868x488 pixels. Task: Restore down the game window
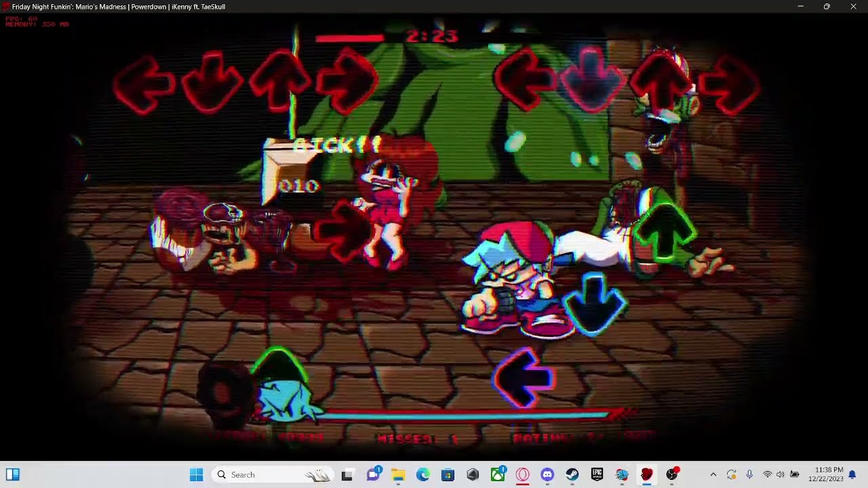pyautogui.click(x=827, y=6)
